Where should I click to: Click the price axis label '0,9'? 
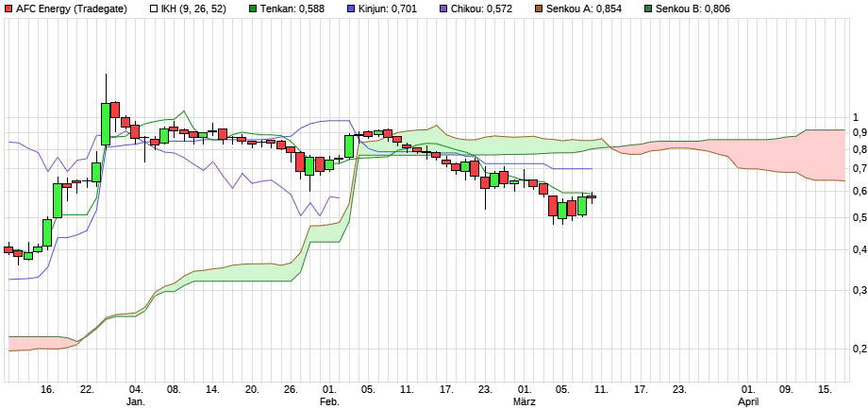[860, 132]
